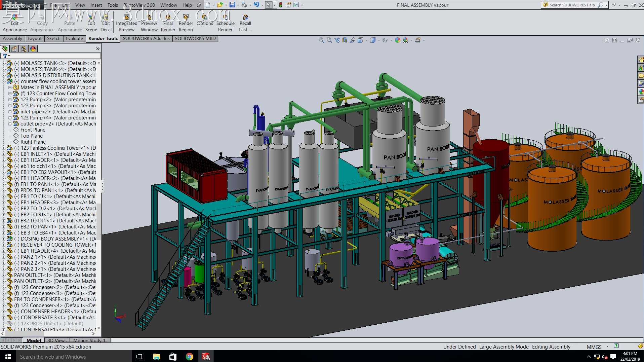Viewport: 644px width, 362px height.
Task: Click the Zoom to Fit icon
Action: [x=321, y=40]
